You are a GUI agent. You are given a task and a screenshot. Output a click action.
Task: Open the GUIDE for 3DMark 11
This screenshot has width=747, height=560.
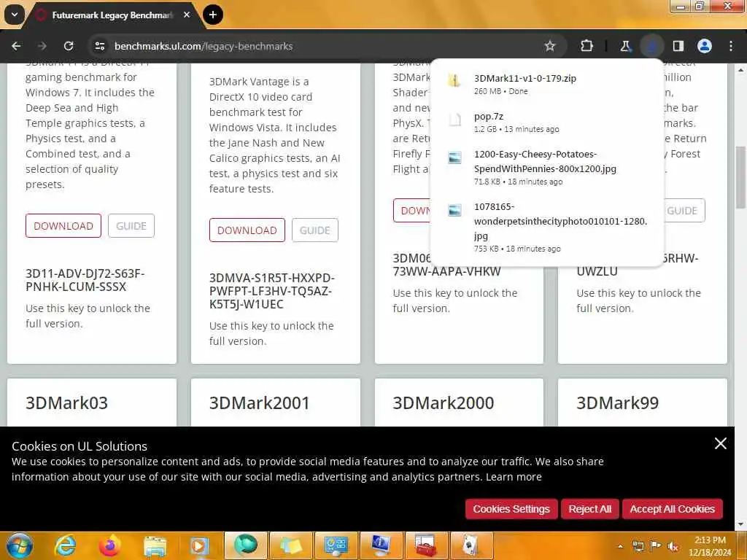(x=131, y=226)
